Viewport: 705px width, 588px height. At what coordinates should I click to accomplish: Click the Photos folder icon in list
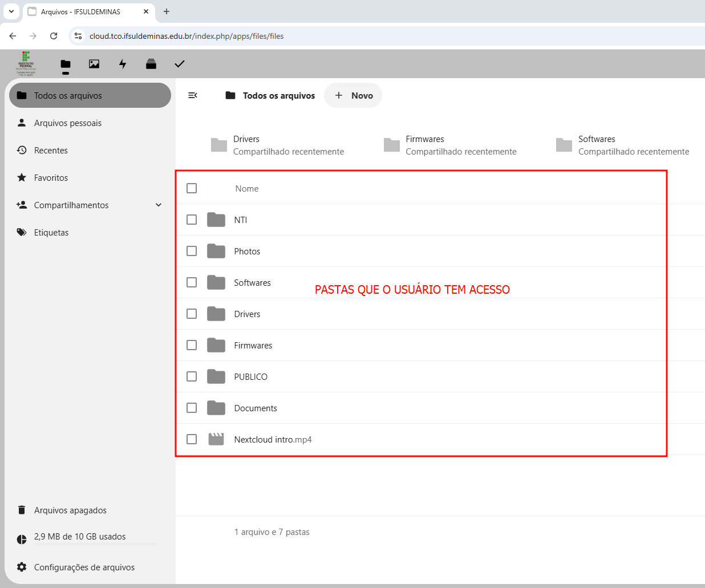216,251
